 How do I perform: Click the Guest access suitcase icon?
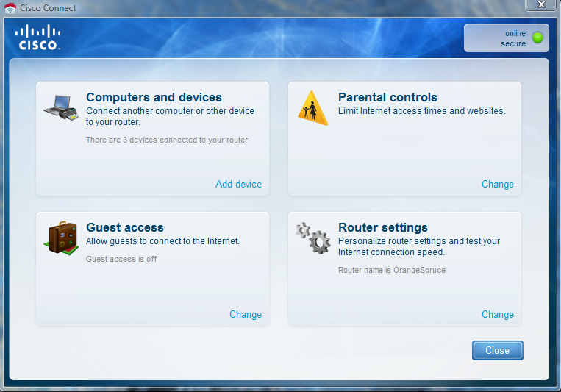coord(62,238)
